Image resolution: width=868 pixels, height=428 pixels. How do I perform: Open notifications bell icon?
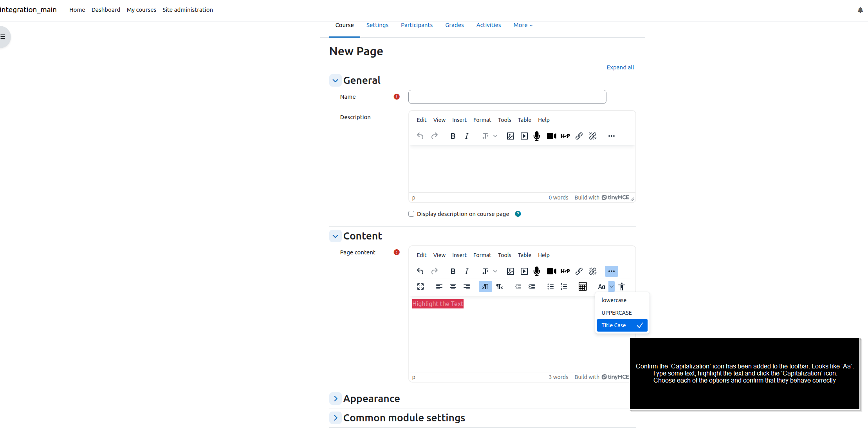coord(860,10)
